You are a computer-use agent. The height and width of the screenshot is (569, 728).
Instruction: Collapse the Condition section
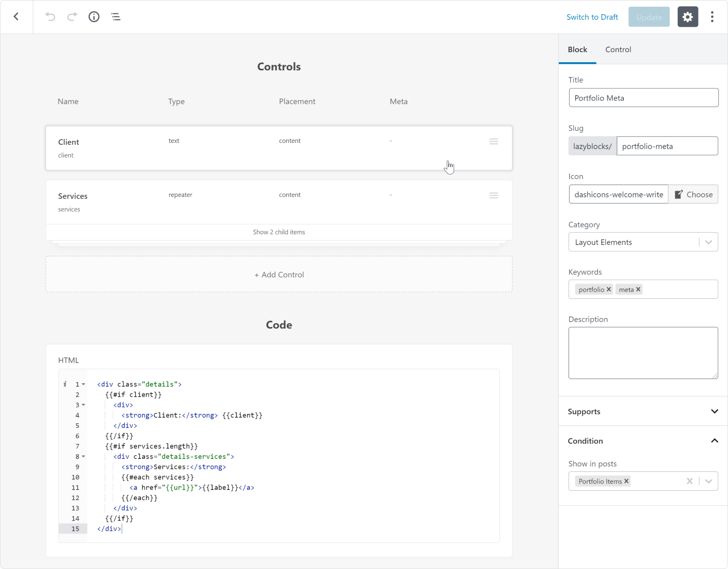[x=643, y=441]
